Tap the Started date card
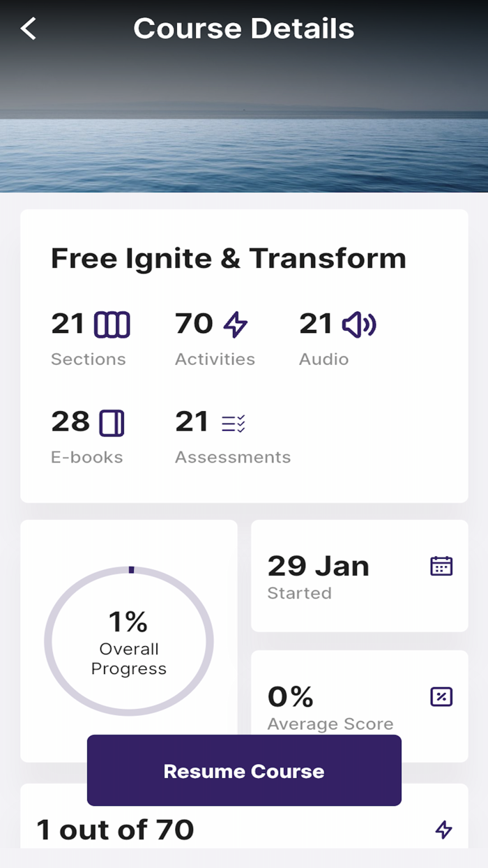The width and height of the screenshot is (488, 868). pos(359,574)
